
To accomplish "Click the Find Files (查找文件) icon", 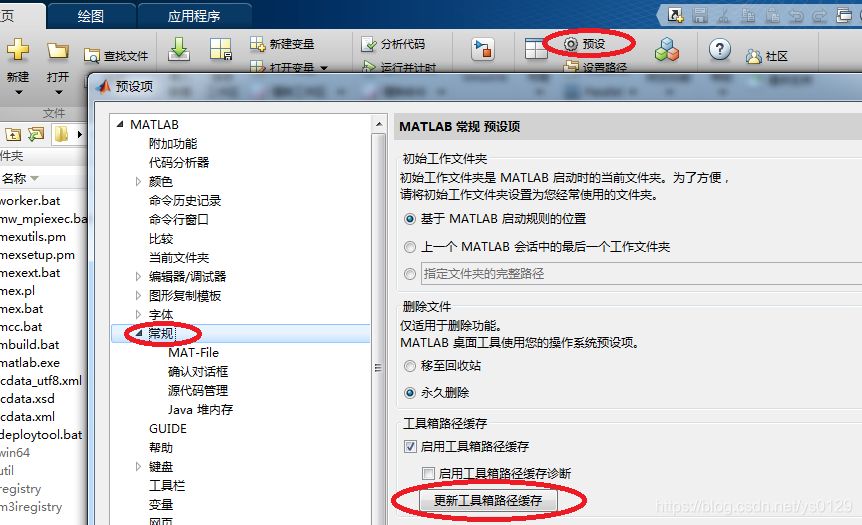I will (91, 56).
